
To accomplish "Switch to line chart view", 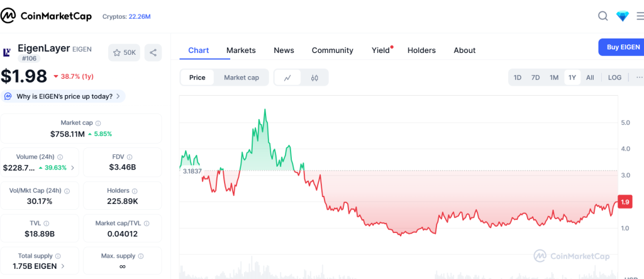I will pos(287,77).
